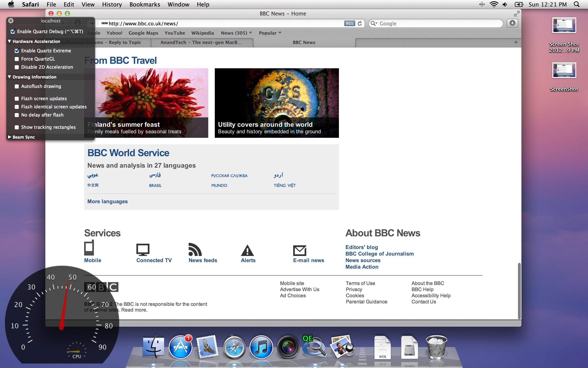
Task: Click the Alerts warning triangle icon
Action: tap(247, 250)
